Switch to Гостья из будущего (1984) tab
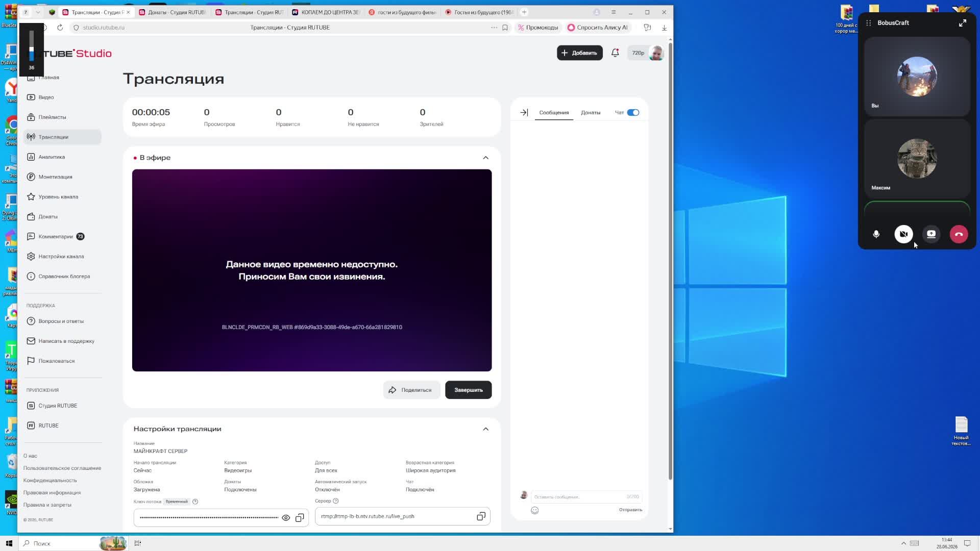Image resolution: width=980 pixels, height=551 pixels. point(478,12)
